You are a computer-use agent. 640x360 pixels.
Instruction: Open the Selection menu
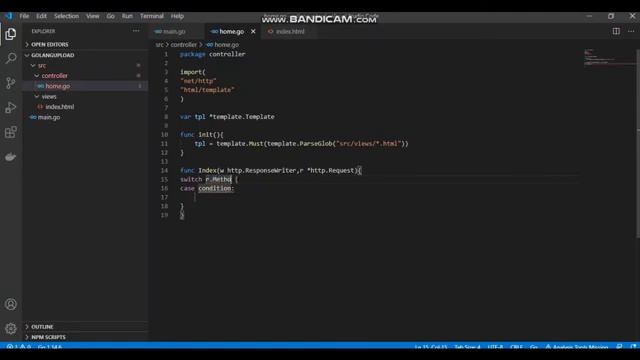pyautogui.click(x=66, y=16)
